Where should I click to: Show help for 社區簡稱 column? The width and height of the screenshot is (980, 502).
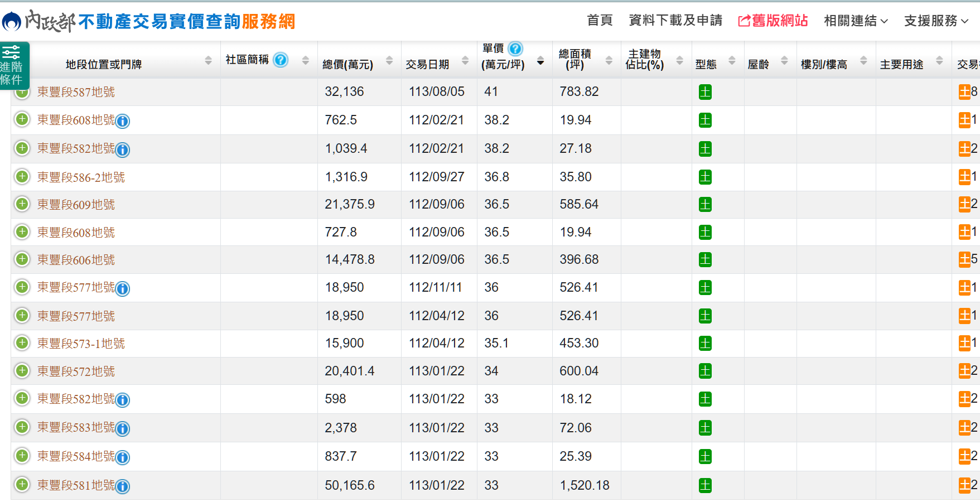click(x=281, y=60)
